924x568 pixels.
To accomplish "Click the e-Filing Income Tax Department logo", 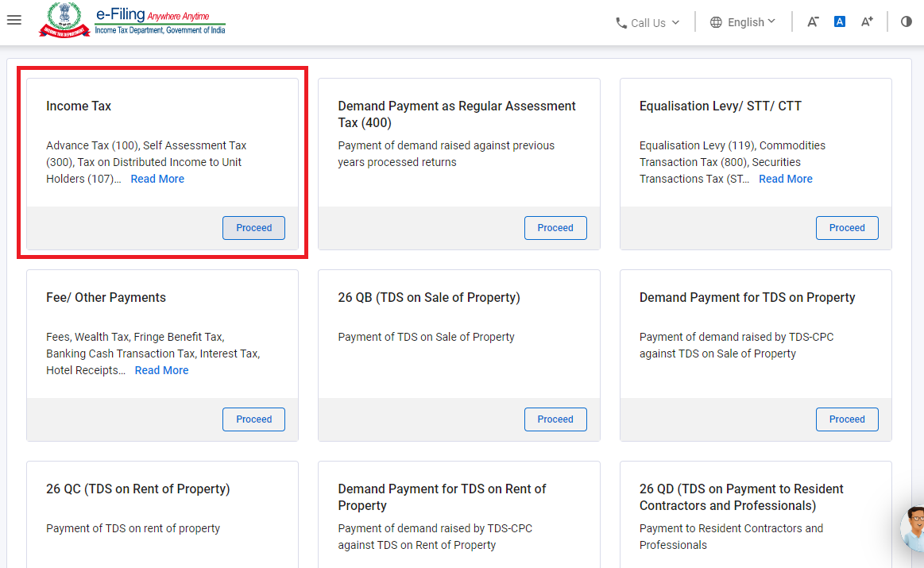I will pos(133,20).
